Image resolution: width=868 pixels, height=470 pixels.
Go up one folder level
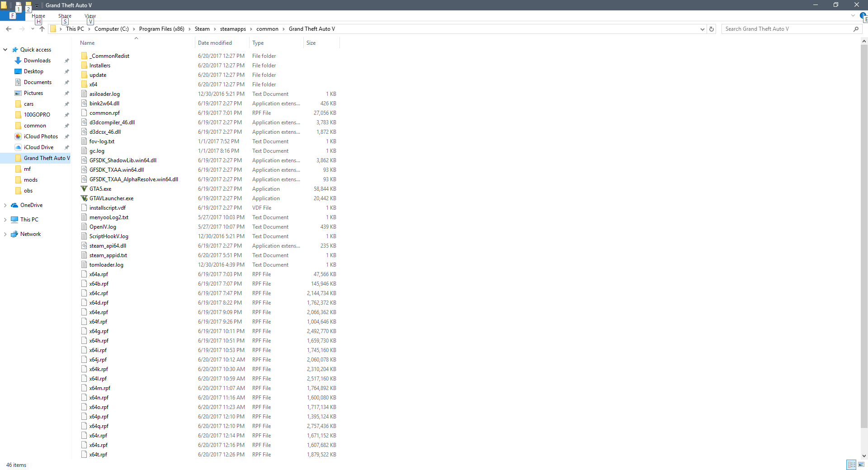tap(42, 29)
